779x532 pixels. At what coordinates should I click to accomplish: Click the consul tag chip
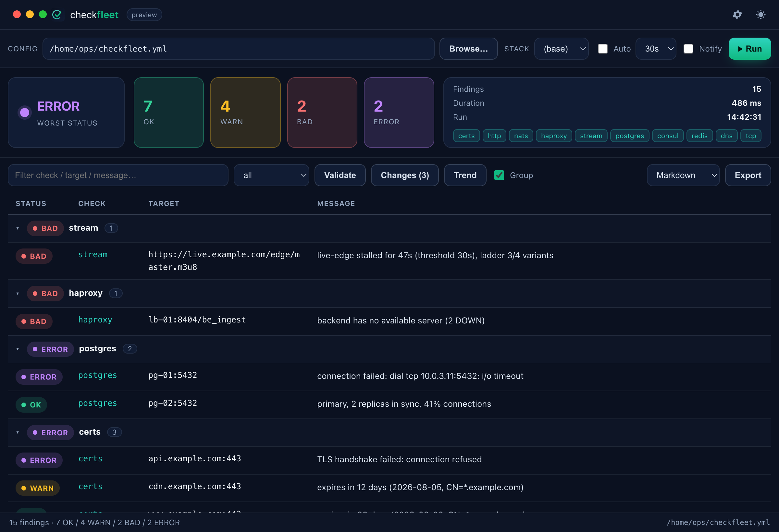tap(668, 136)
